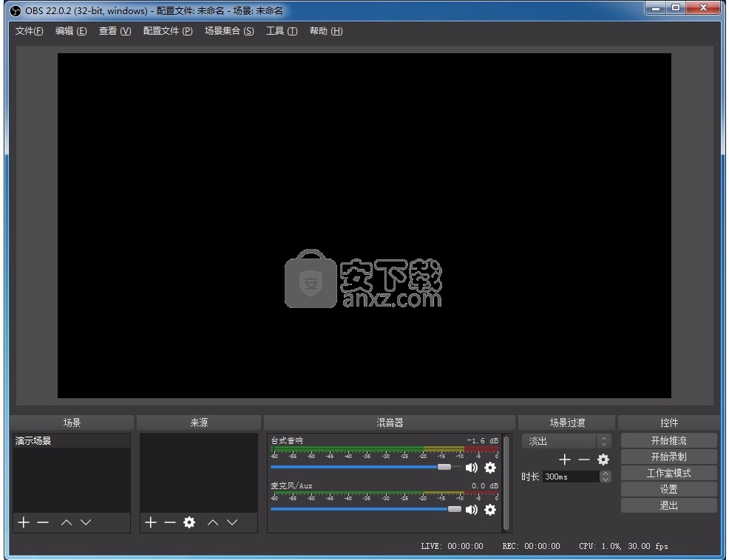Add a scene transition with plus

(565, 460)
